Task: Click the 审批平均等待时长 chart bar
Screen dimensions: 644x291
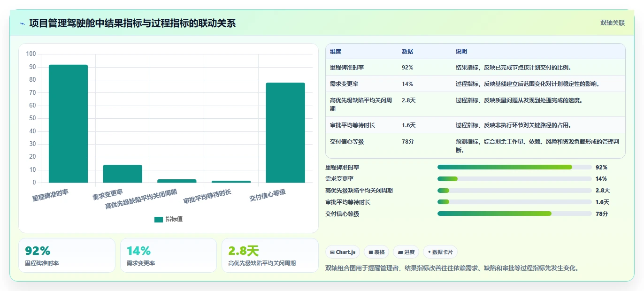Action: [x=231, y=182]
